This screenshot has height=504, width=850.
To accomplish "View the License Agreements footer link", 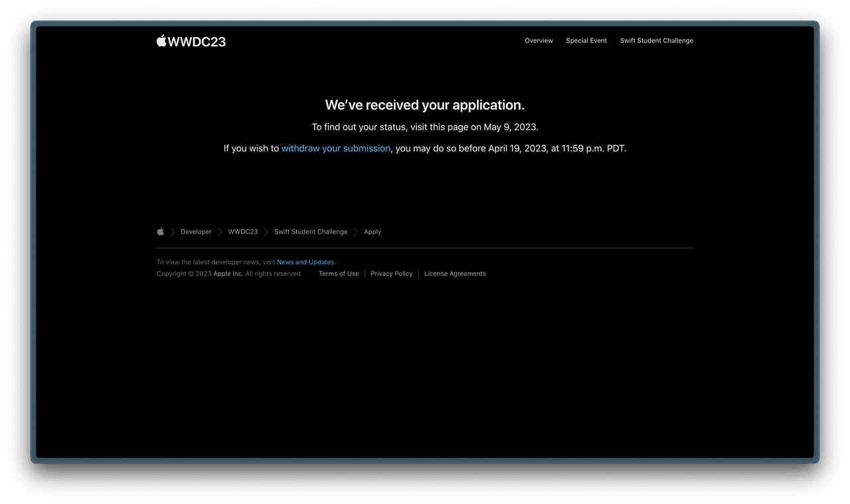I will tap(455, 274).
